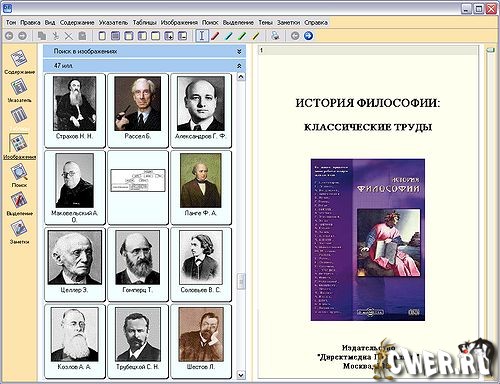Viewport: 500px width, 384px height.
Task: Select the text cursor selection tool
Action: 202,36
